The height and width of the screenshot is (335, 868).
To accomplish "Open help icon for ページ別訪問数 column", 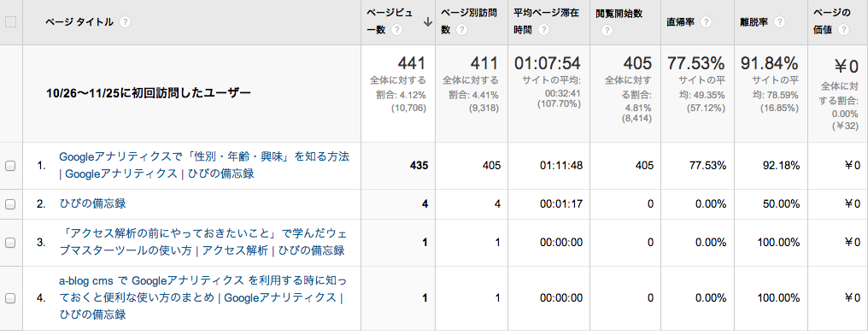I will [x=461, y=31].
